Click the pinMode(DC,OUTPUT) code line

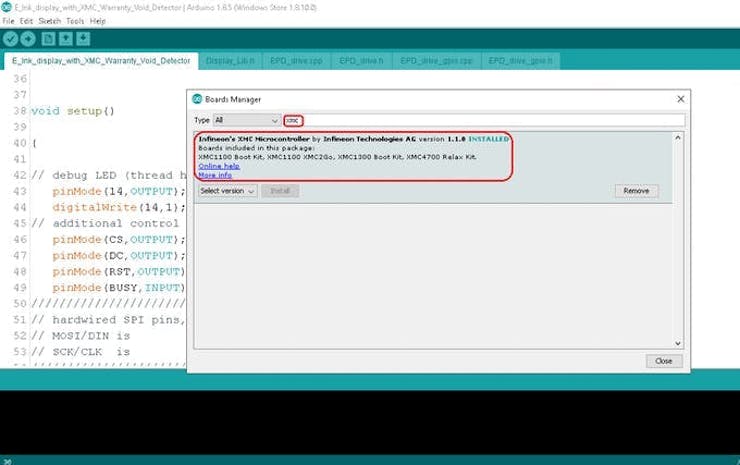tap(119, 256)
